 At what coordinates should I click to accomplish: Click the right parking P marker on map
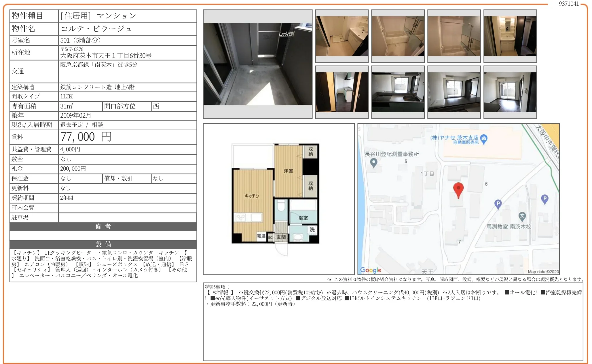[x=544, y=199]
